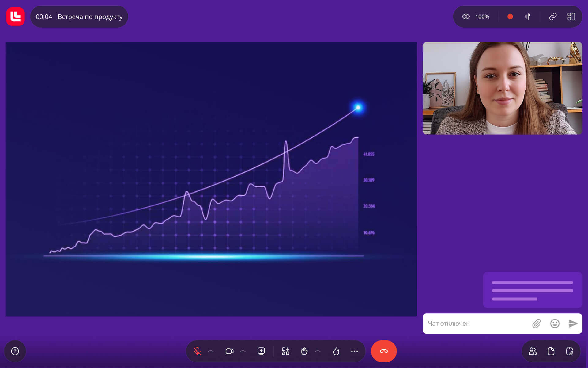Toggle meeting recording red dot
The width and height of the screenshot is (588, 368).
point(510,17)
